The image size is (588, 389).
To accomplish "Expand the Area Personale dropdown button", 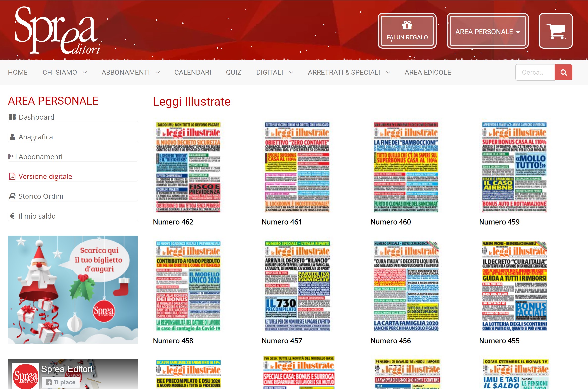I will (x=487, y=31).
